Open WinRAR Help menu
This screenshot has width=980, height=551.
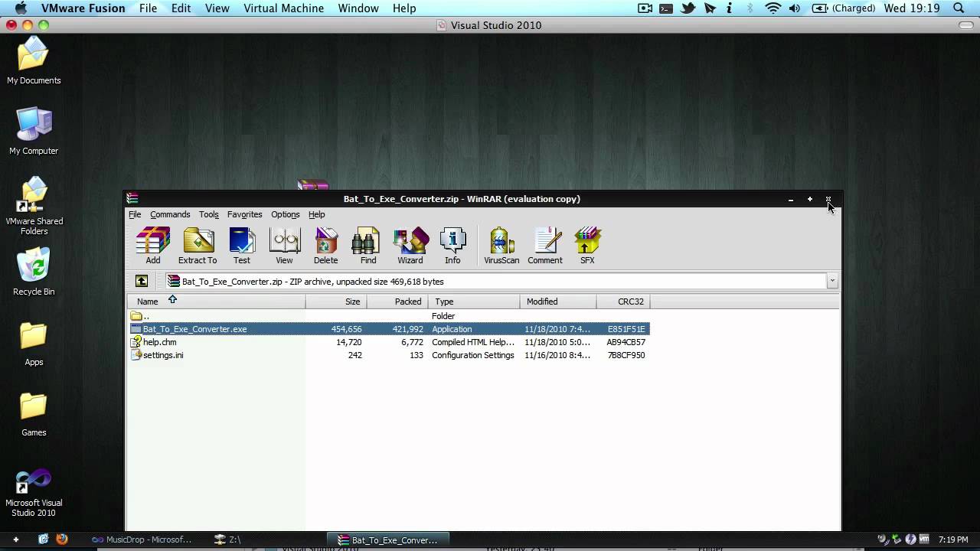(x=317, y=214)
